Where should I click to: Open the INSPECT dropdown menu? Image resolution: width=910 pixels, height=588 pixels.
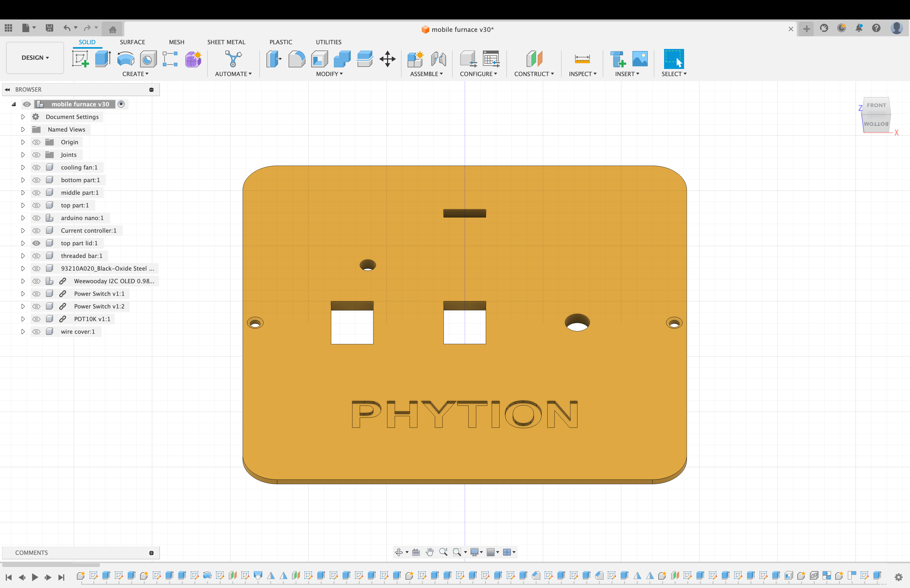(582, 74)
